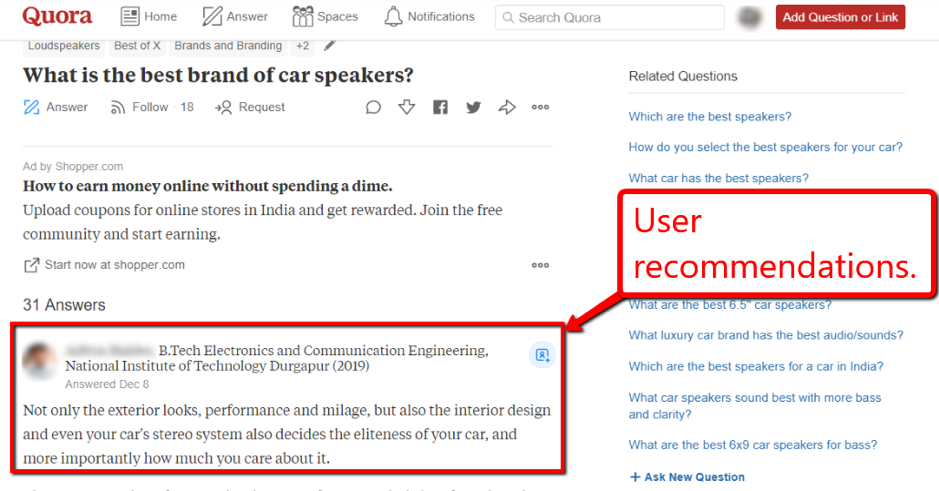Open the Home tab
This screenshot has width=939, height=491.
pyautogui.click(x=148, y=17)
